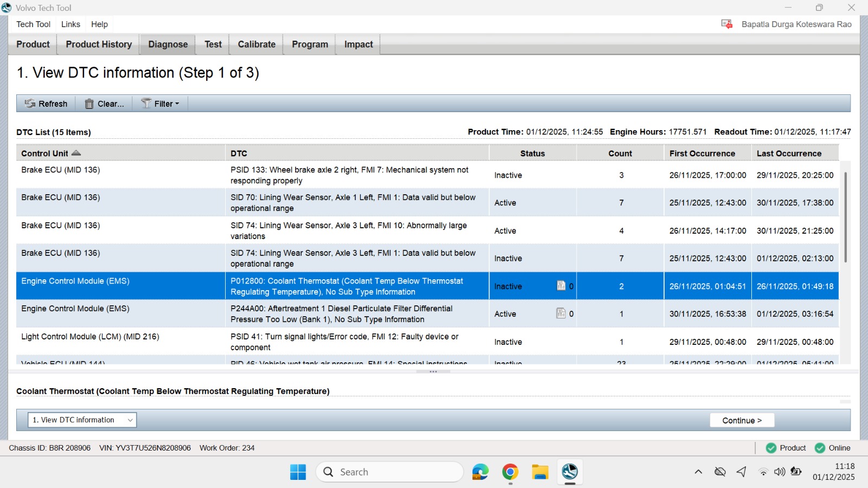Open freeze frame icon for P244A00 row
This screenshot has width=868, height=488.
(x=561, y=313)
